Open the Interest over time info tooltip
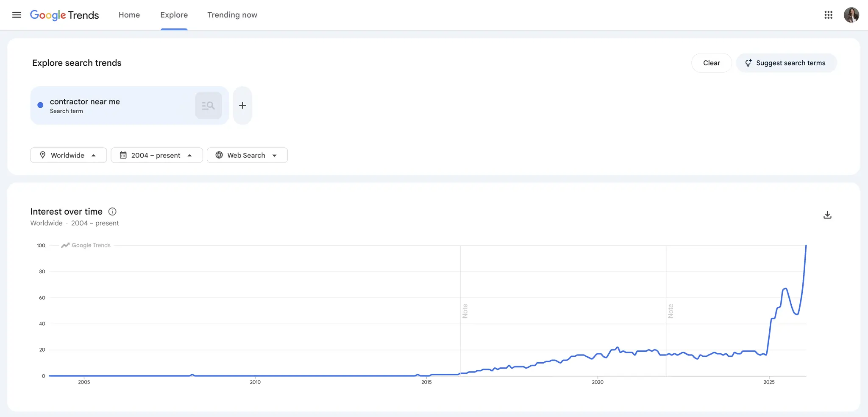868x417 pixels. point(112,211)
